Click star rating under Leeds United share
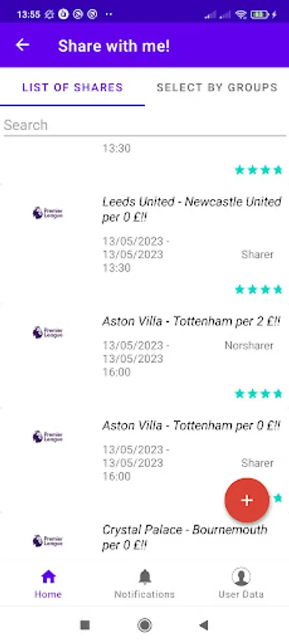 pos(259,290)
